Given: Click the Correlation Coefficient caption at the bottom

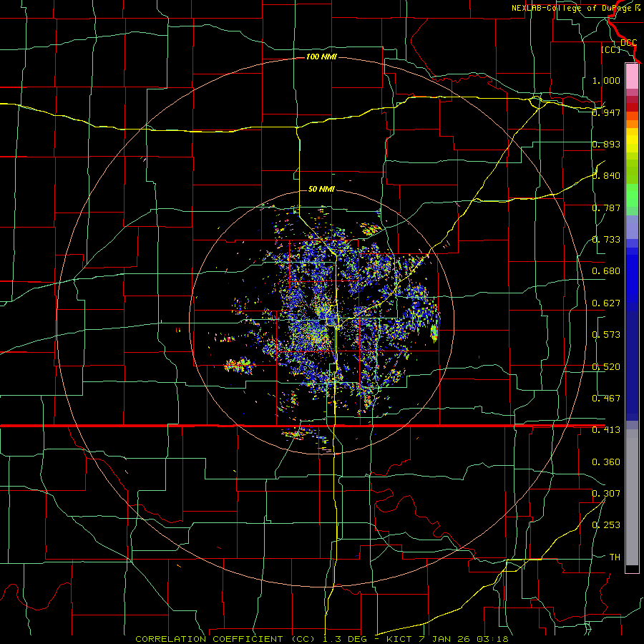Looking at the screenshot, I should coord(321,639).
